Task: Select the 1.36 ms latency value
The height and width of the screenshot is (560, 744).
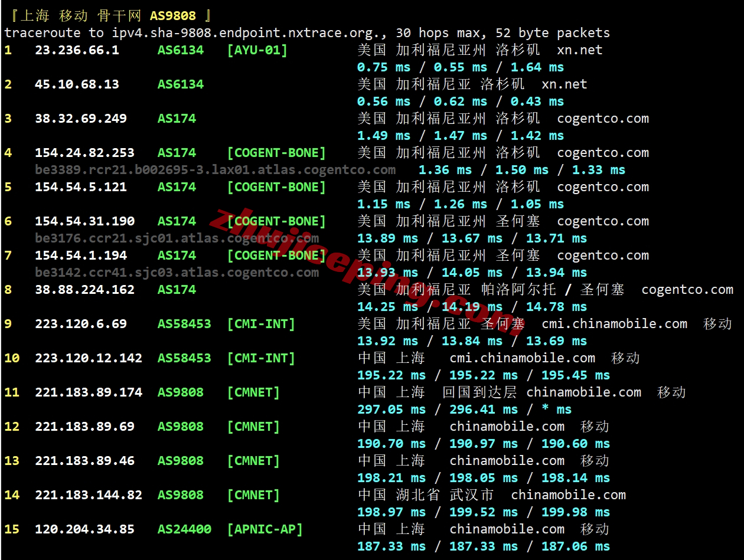Action: click(445, 170)
